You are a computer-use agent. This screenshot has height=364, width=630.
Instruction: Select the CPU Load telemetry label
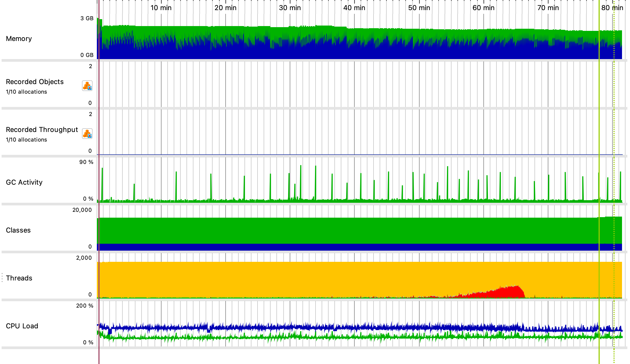coord(22,326)
